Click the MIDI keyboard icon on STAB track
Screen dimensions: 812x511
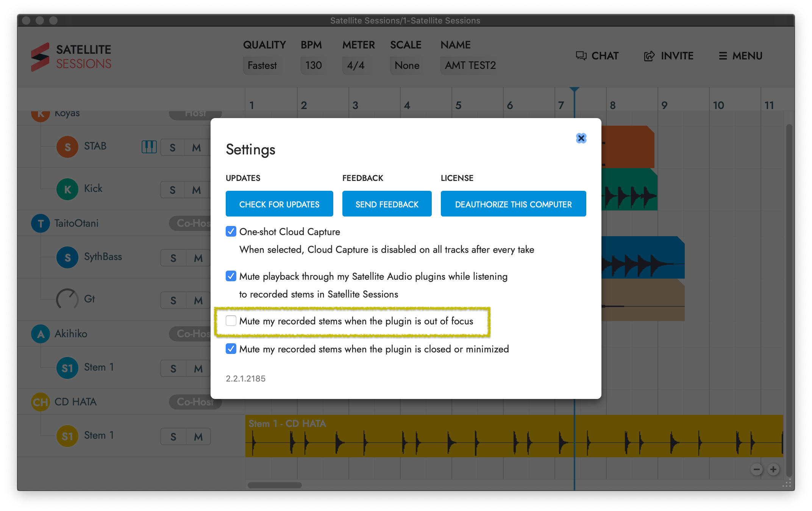[149, 146]
